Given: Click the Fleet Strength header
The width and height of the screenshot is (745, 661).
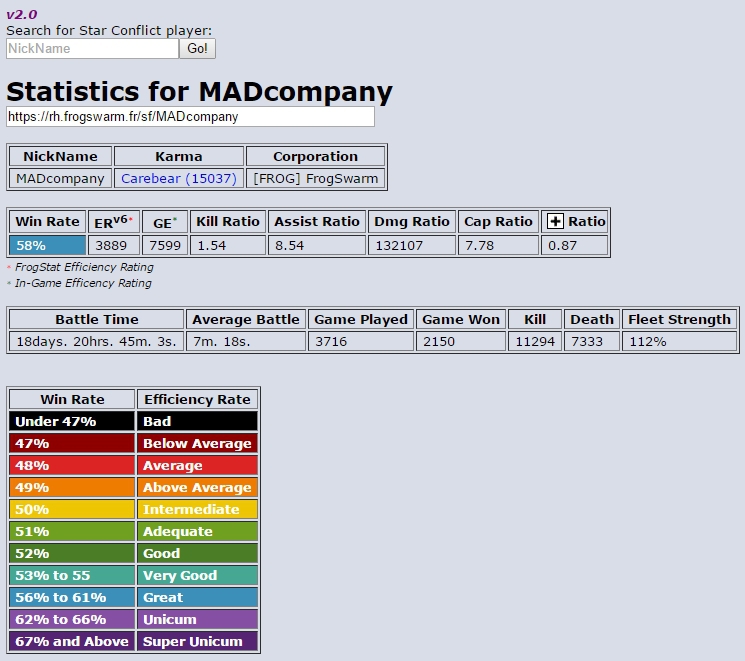Looking at the screenshot, I should (x=679, y=319).
